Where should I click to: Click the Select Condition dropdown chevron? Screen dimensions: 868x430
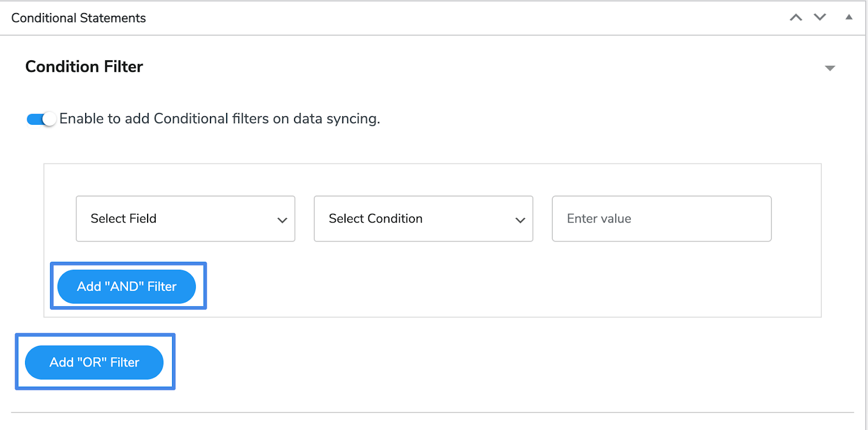click(520, 219)
